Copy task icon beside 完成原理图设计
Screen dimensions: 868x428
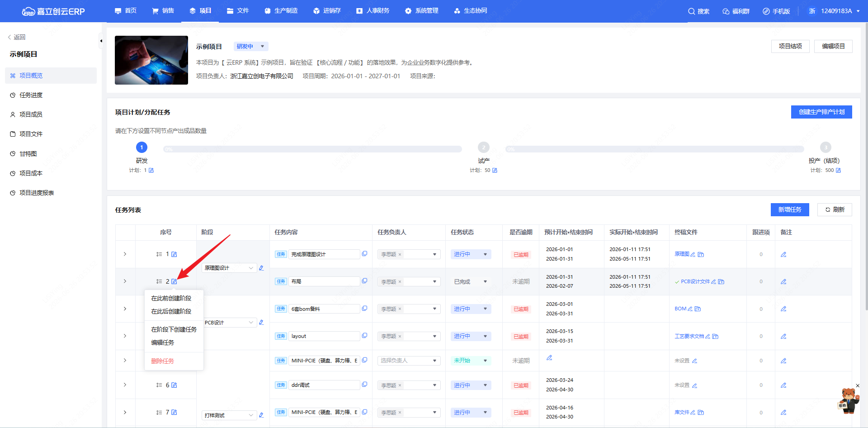(x=364, y=254)
